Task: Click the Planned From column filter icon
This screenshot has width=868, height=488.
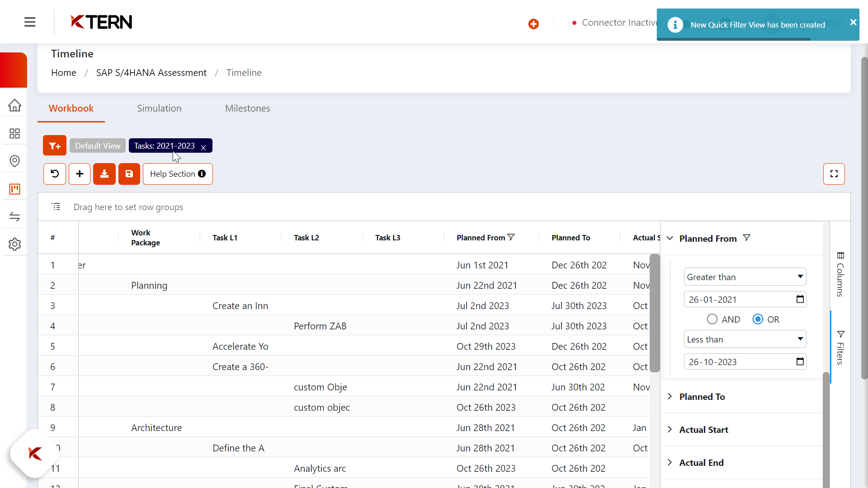Action: (511, 237)
